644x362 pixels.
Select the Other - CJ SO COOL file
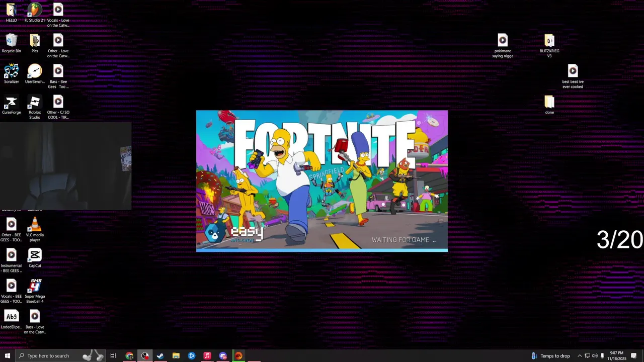(x=58, y=108)
